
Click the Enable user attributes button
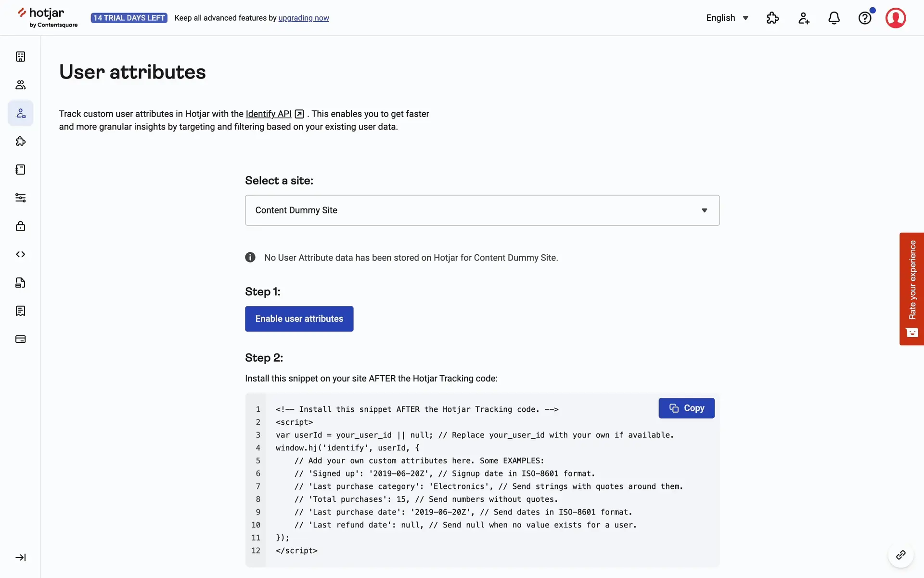[x=299, y=319]
